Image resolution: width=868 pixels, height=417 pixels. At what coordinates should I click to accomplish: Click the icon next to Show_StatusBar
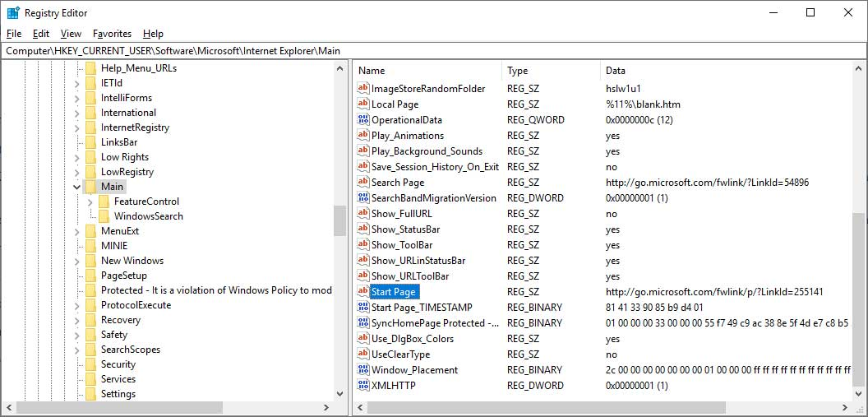tap(363, 228)
